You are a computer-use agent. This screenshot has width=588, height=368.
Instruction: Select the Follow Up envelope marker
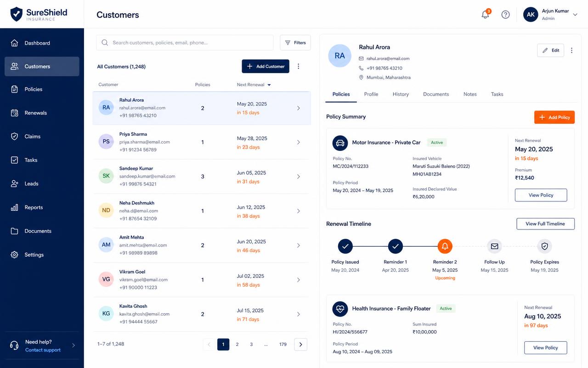click(494, 247)
